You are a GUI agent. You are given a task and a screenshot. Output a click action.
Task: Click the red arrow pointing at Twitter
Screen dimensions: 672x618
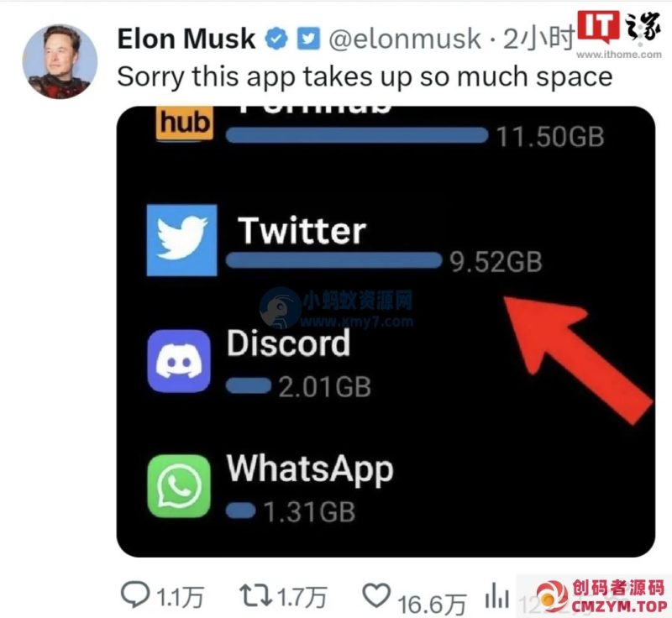(576, 358)
